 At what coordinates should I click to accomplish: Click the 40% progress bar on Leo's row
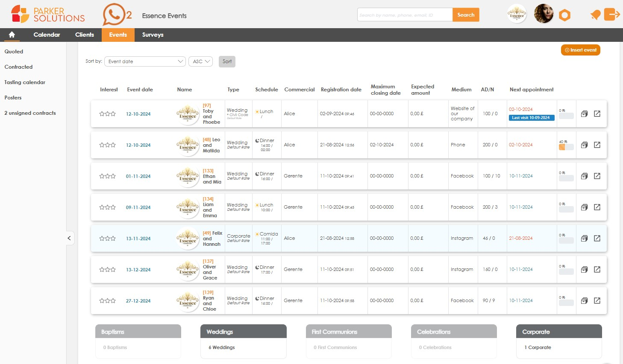(x=566, y=147)
